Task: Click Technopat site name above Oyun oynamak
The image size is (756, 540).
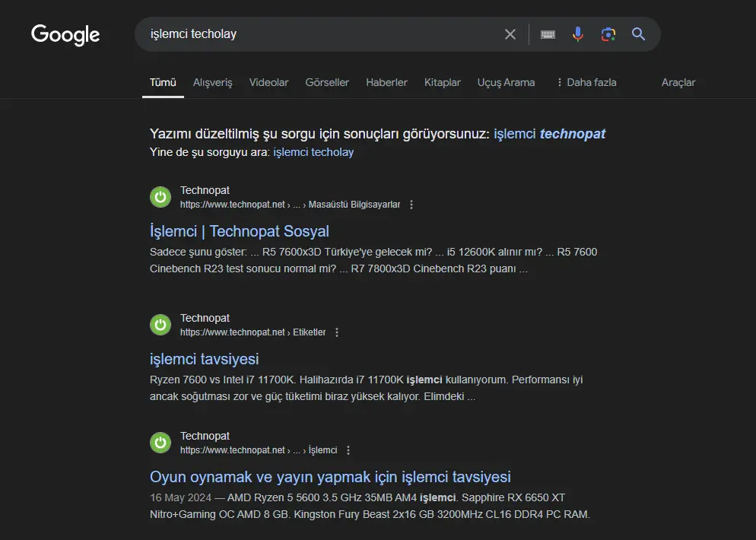Action: 205,436
